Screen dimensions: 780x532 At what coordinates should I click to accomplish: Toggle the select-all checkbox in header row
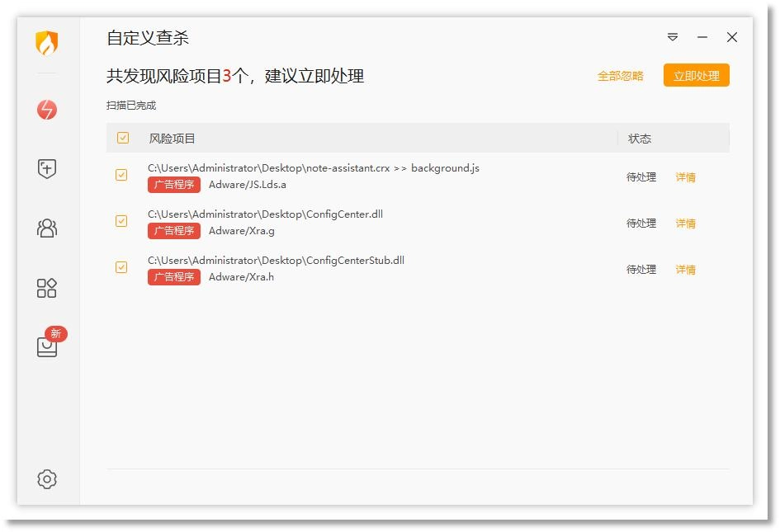(123, 138)
